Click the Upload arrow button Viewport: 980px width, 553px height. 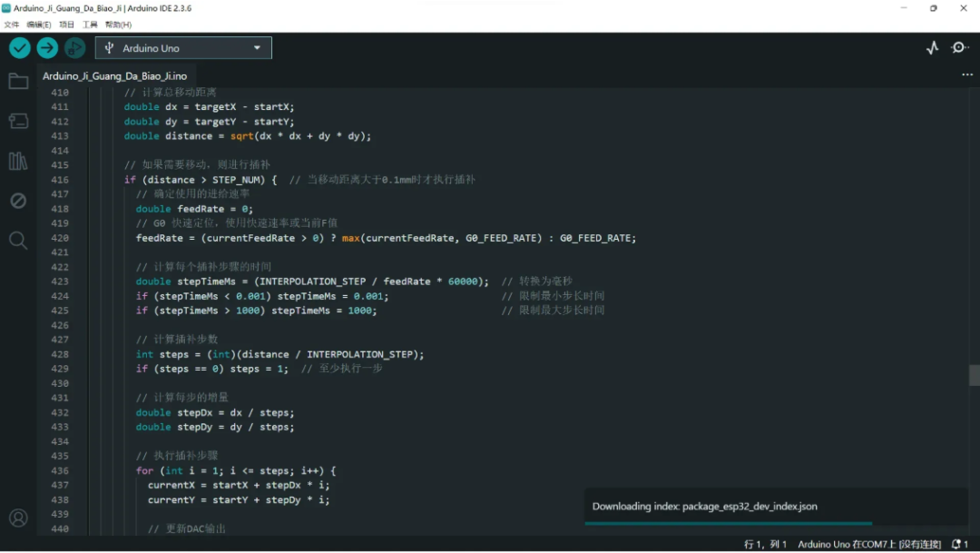point(47,48)
